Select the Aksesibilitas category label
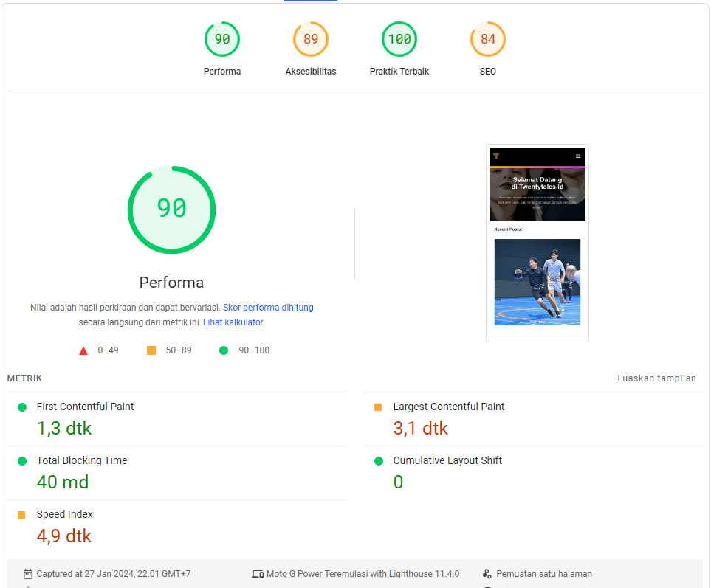This screenshot has height=588, width=711. 311,71
